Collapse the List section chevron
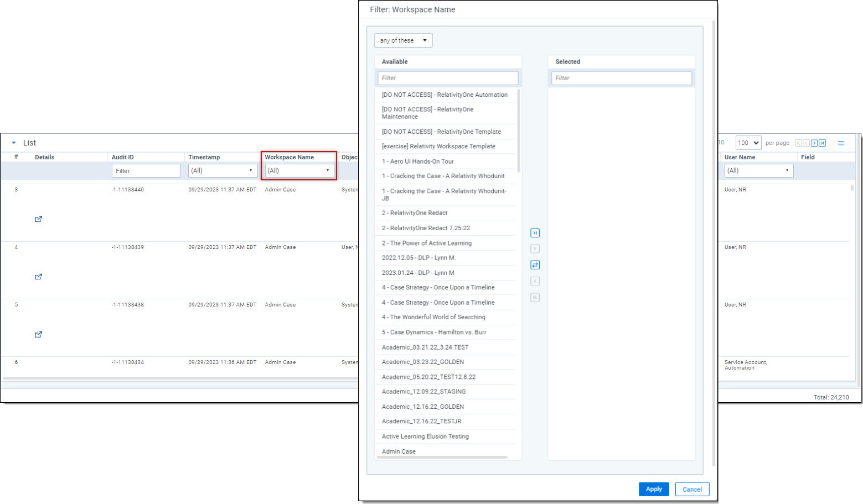 14,143
